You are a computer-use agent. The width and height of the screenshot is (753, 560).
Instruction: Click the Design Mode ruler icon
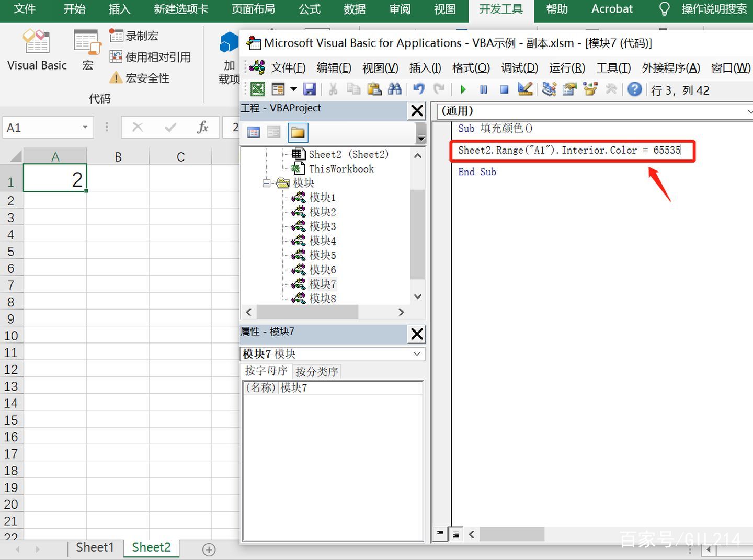[524, 89]
